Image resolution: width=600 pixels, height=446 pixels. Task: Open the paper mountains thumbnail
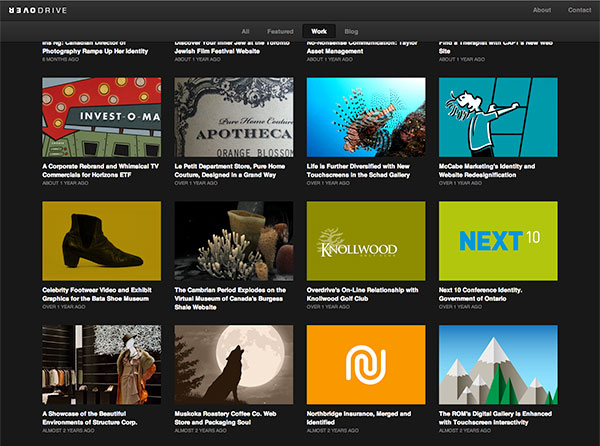(x=498, y=365)
